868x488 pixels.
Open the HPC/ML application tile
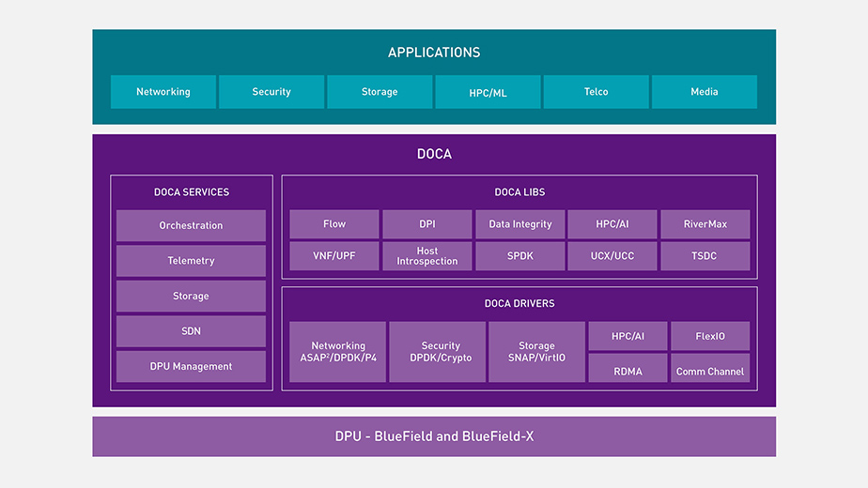488,92
